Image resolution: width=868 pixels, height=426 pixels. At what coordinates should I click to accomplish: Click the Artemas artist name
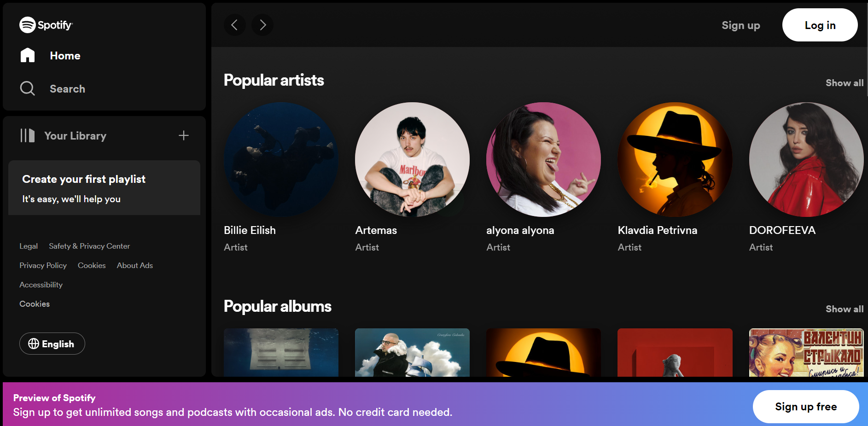point(376,230)
